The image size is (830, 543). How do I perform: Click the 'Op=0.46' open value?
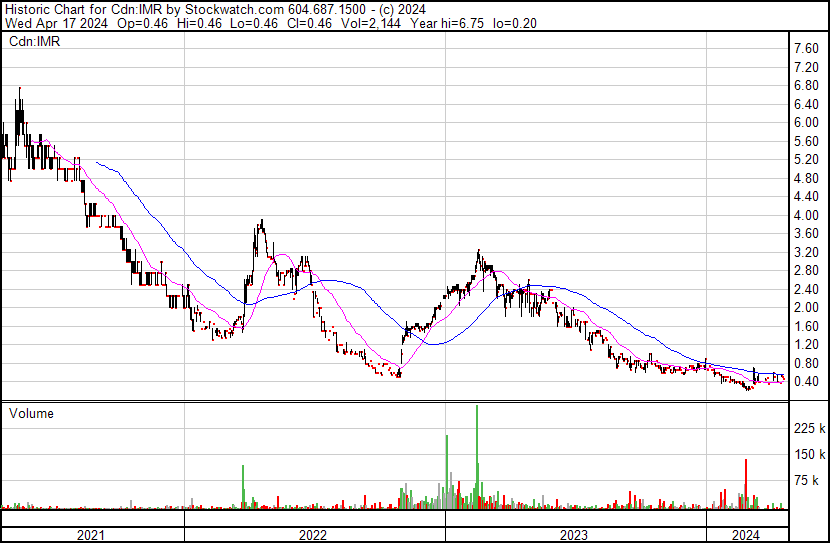pos(142,23)
